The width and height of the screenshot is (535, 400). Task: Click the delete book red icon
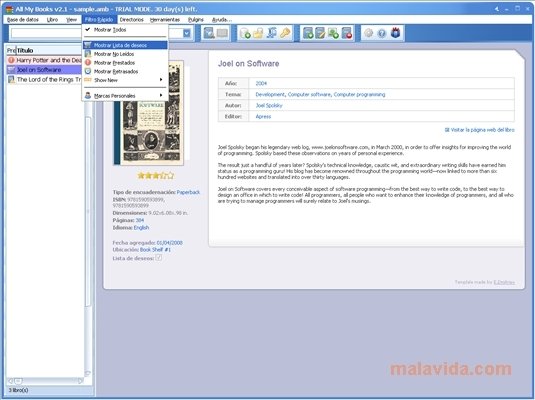347,33
